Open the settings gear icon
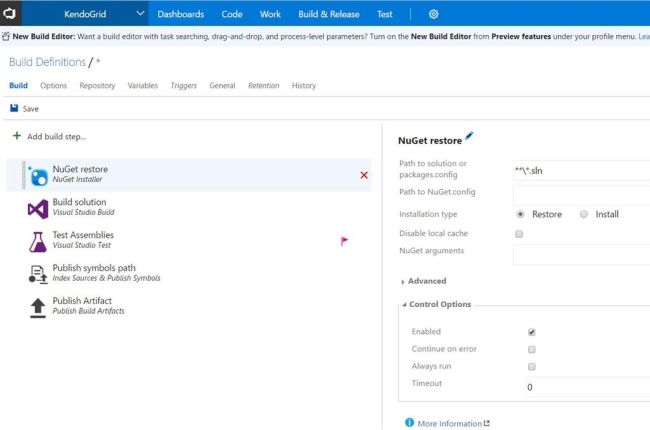This screenshot has width=650, height=430. pyautogui.click(x=434, y=14)
